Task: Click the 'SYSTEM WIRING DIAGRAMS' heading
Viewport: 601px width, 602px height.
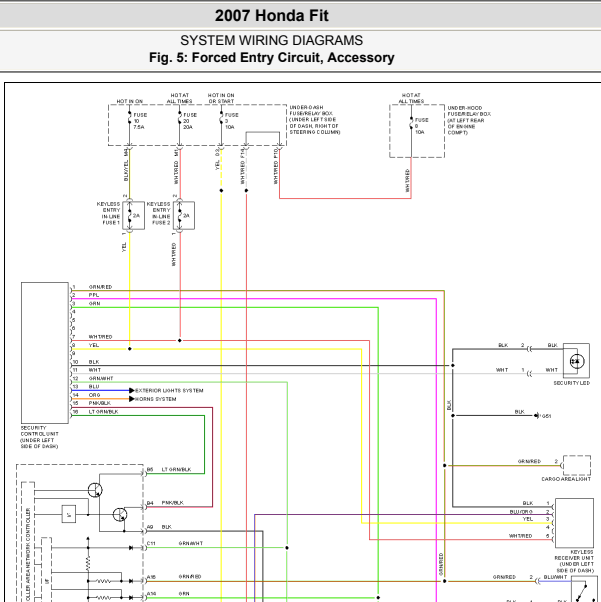Action: (x=272, y=40)
